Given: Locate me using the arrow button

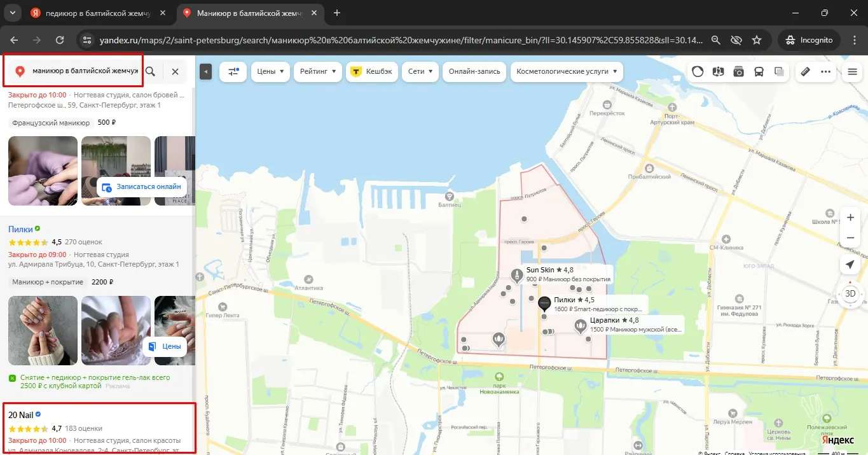Looking at the screenshot, I should [x=850, y=265].
